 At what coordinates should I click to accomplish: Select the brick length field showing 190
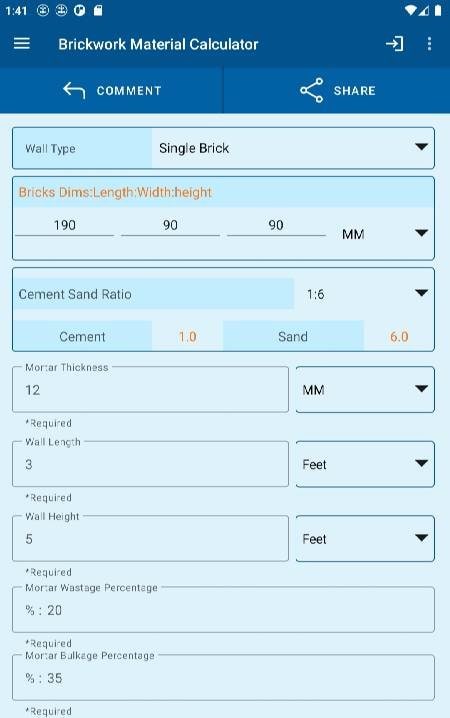(65, 225)
